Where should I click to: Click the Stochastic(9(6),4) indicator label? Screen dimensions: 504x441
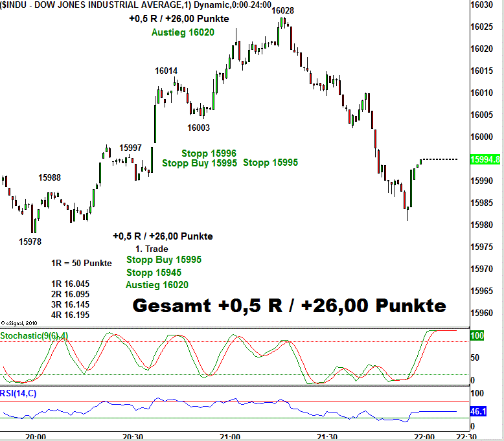pos(34,335)
